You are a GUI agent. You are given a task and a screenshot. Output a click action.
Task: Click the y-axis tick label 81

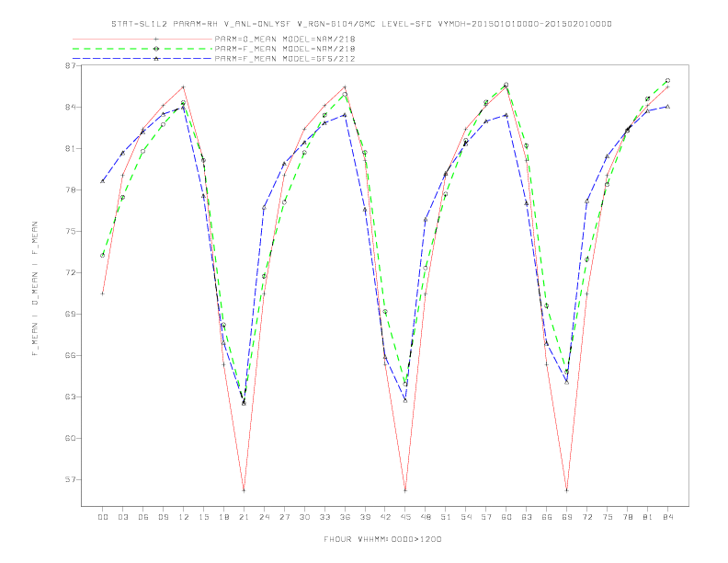[70, 149]
